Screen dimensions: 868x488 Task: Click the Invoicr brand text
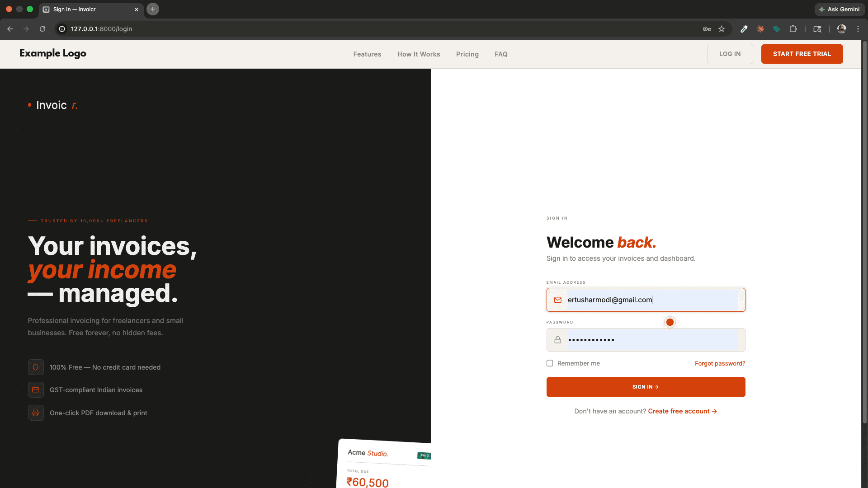(x=53, y=105)
